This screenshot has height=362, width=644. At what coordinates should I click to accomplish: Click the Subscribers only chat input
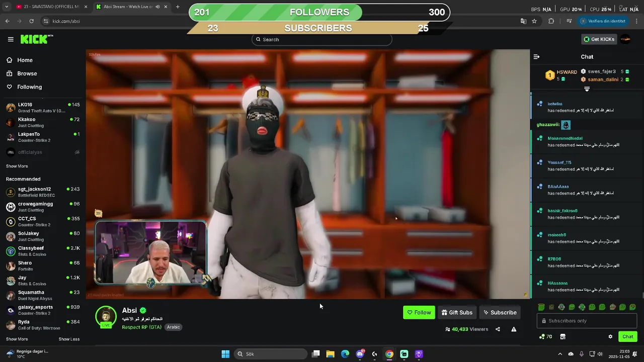587,321
